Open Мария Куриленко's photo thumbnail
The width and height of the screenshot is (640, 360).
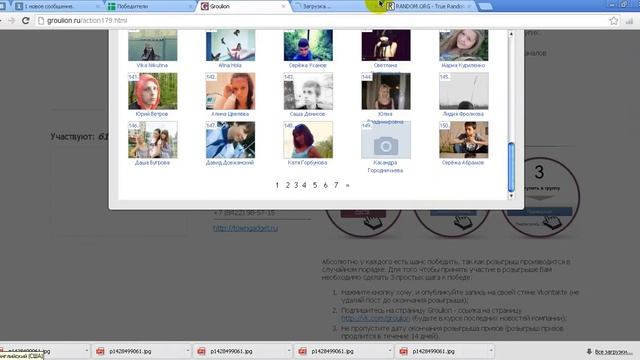[x=464, y=45]
